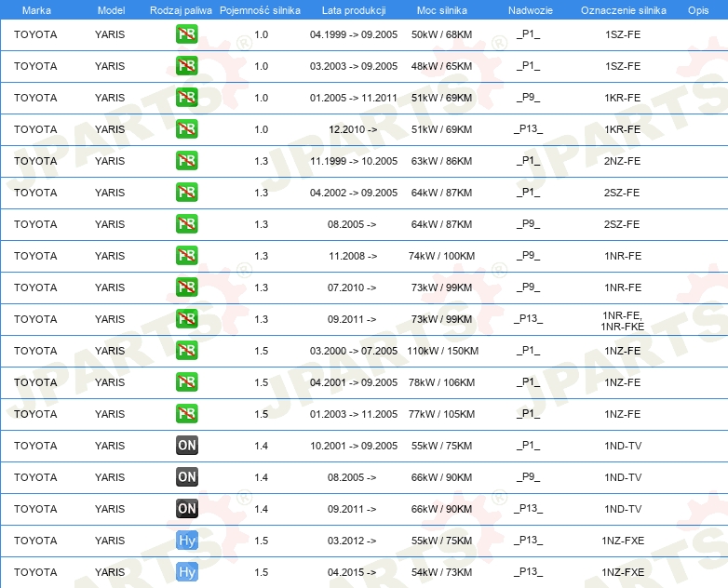
Task: Click petrol icon in 2SZ-FE 08.2005 row
Action: (186, 223)
